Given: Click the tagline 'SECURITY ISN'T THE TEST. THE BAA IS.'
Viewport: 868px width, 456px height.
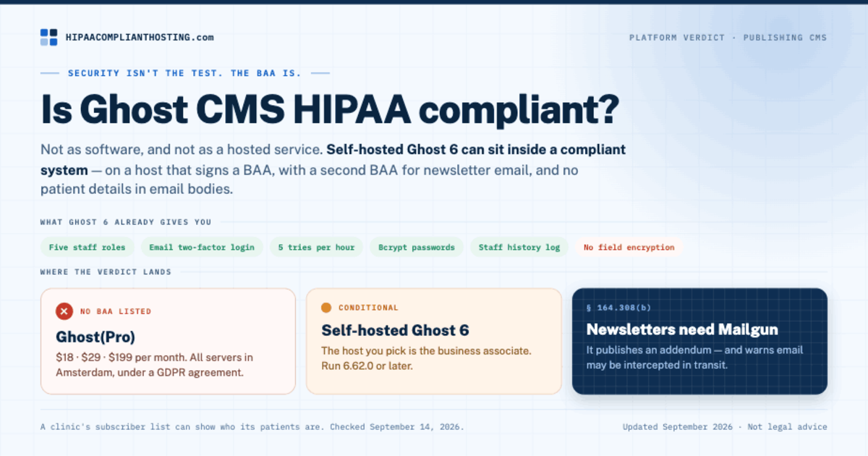Looking at the screenshot, I should (184, 73).
